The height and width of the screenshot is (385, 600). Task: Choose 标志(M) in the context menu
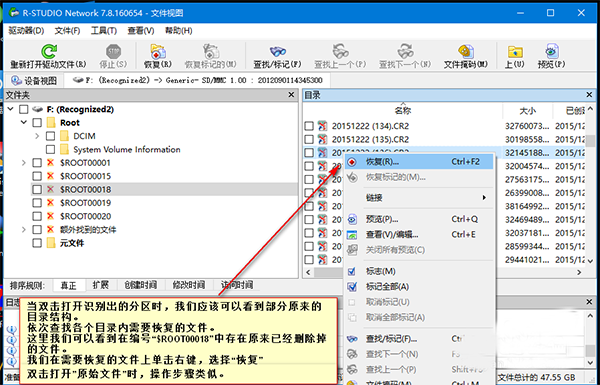coord(419,271)
